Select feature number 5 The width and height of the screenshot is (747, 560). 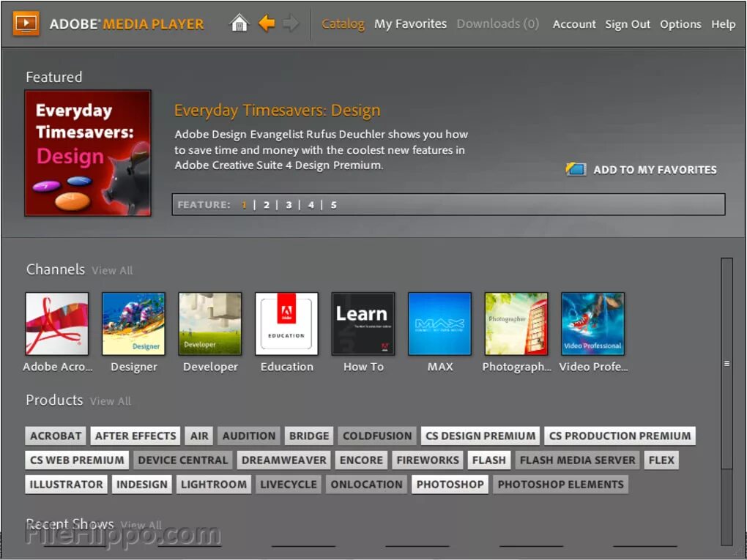click(x=333, y=205)
